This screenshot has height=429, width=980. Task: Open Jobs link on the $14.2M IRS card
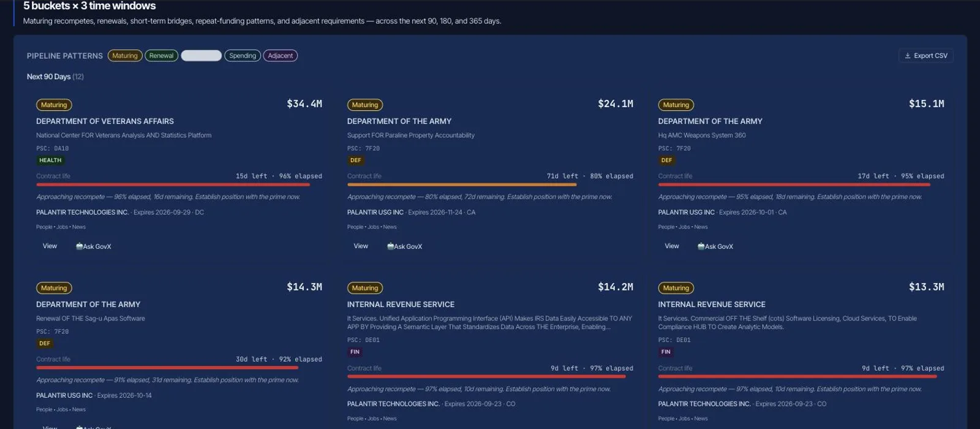coord(374,419)
